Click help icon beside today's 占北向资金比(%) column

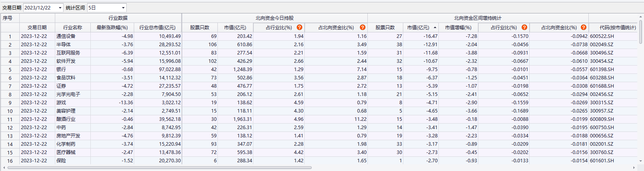tap(362, 27)
